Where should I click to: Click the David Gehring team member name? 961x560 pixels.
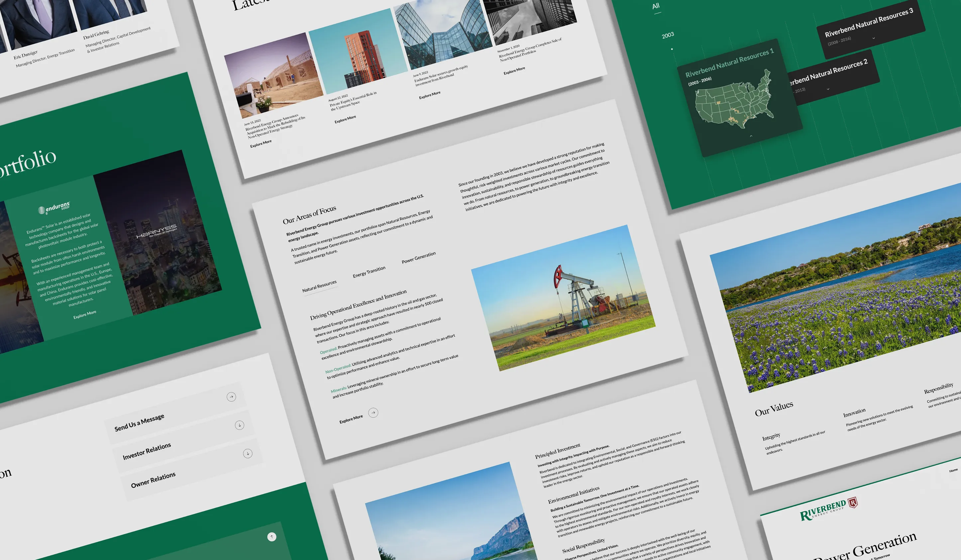pos(96,34)
